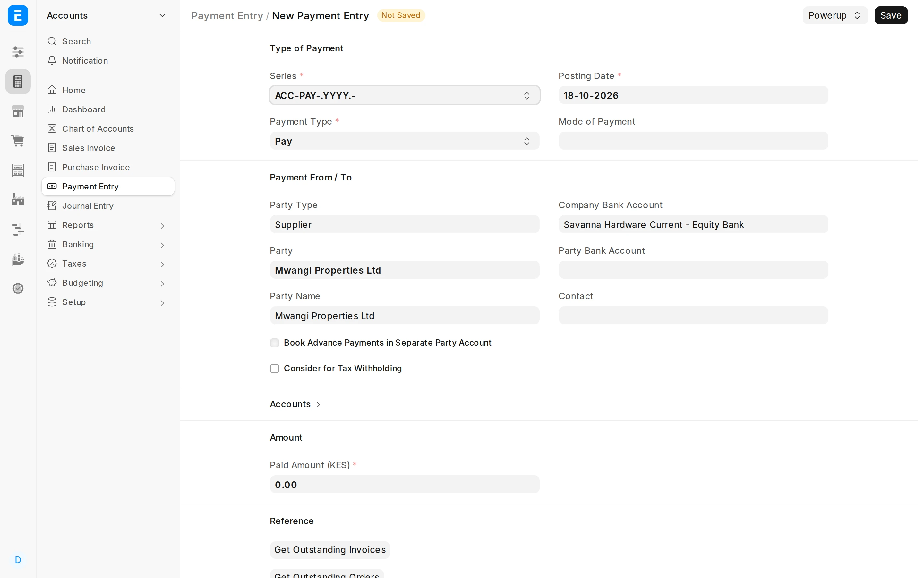Screen dimensions: 924x578
Task: Click the Paid Amount (KES) field
Action: coord(404,484)
